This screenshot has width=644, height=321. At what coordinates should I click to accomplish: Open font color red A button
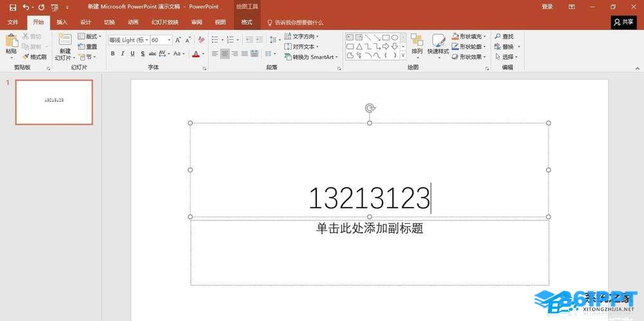(196, 53)
